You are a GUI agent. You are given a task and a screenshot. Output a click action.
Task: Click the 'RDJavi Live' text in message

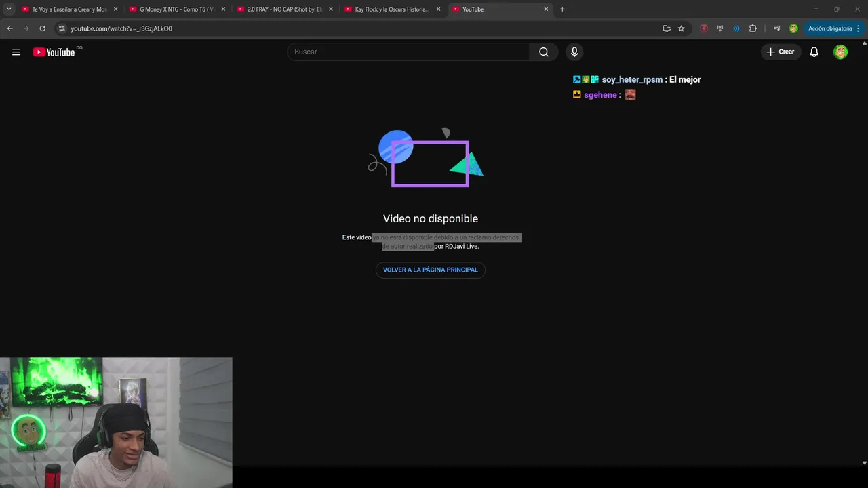[x=461, y=247]
